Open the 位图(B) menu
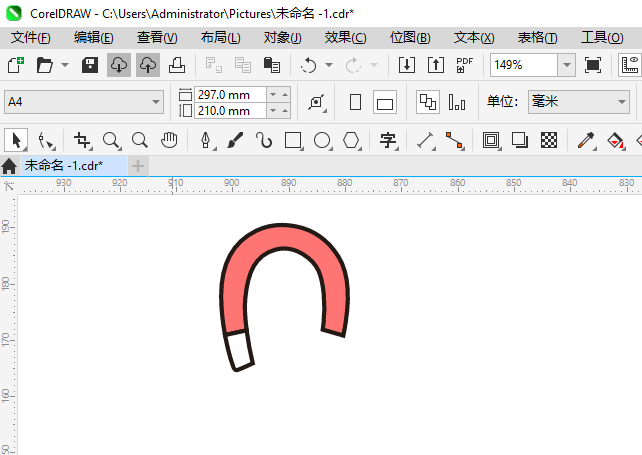The height and width of the screenshot is (455, 642). (x=410, y=38)
